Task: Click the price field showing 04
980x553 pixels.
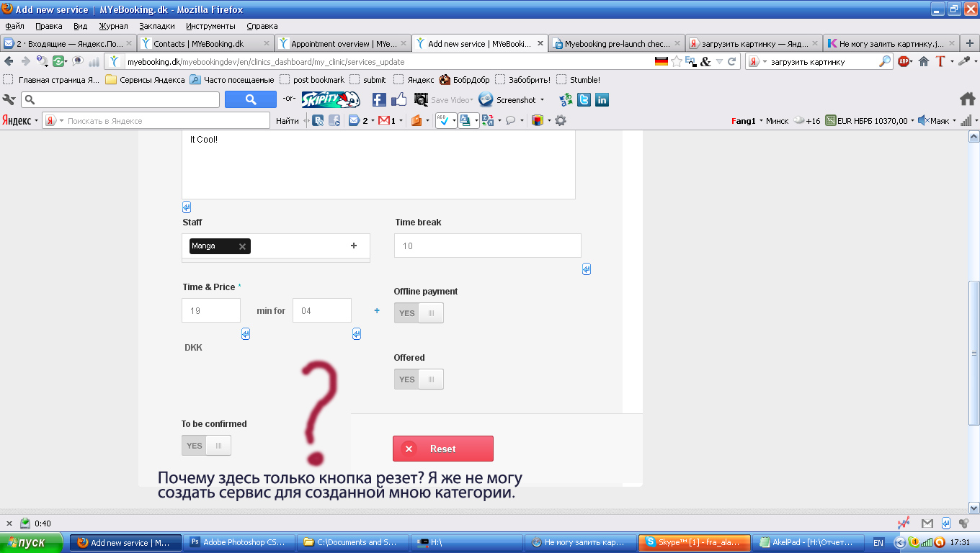Action: pos(322,310)
